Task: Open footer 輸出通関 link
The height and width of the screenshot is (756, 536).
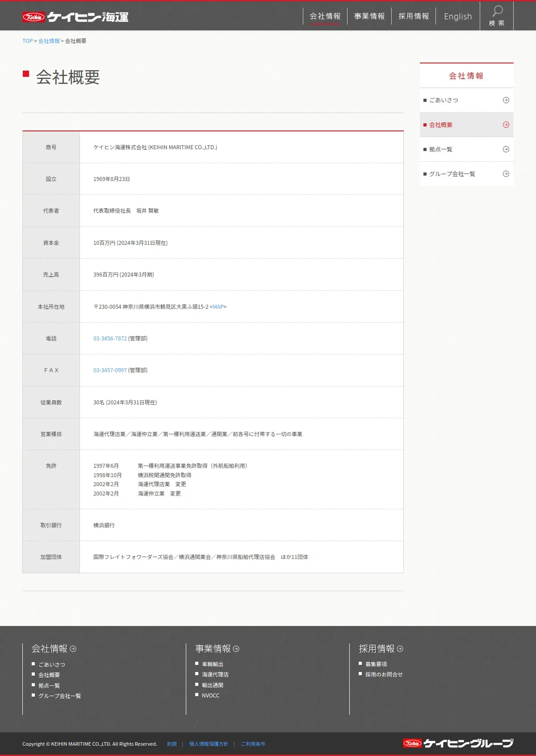Action: (213, 685)
